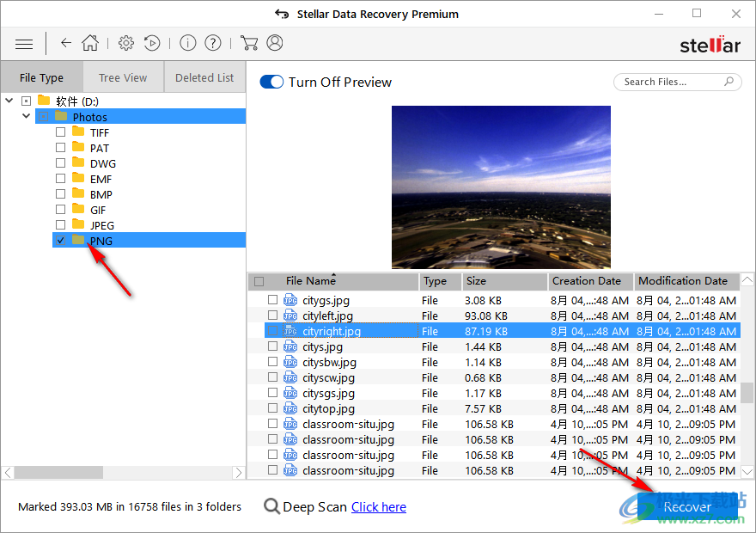Click the tree panel scroll left arrow
Viewport: 756px width, 533px height.
[9, 472]
